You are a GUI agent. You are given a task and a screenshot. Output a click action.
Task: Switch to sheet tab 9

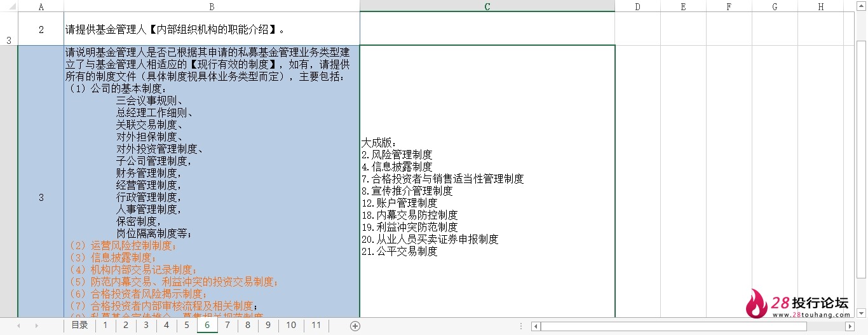coord(268,325)
